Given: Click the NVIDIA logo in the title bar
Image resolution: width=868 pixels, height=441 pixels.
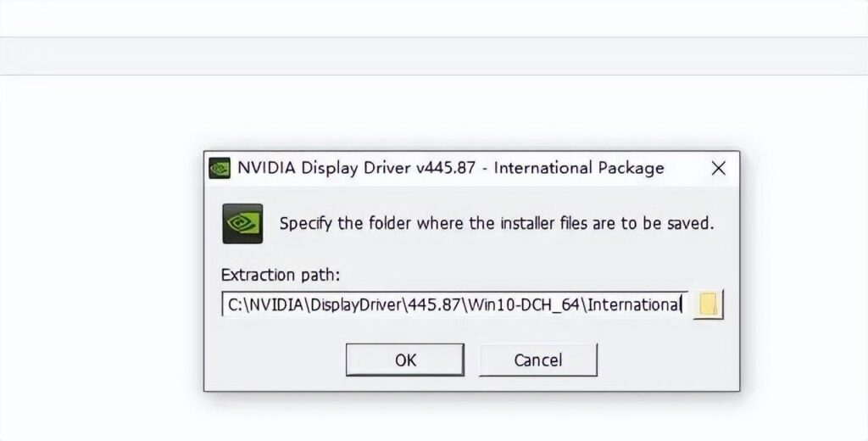Looking at the screenshot, I should 220,168.
